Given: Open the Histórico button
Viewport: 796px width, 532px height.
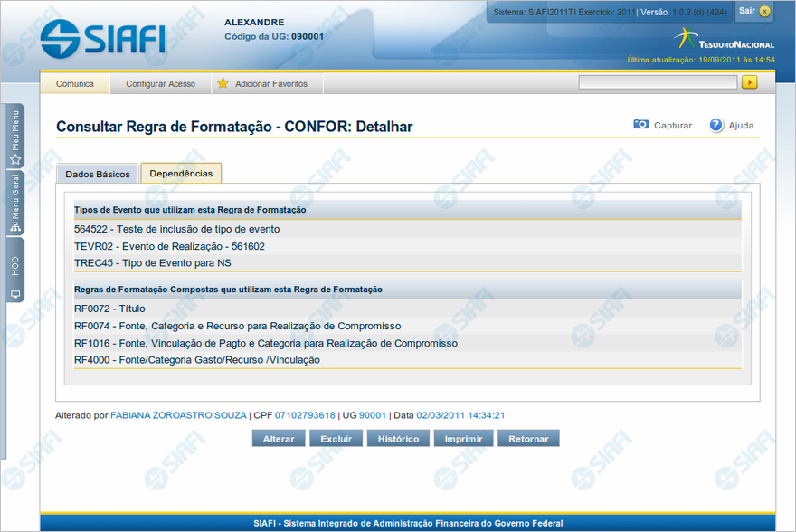Looking at the screenshot, I should pyautogui.click(x=398, y=439).
